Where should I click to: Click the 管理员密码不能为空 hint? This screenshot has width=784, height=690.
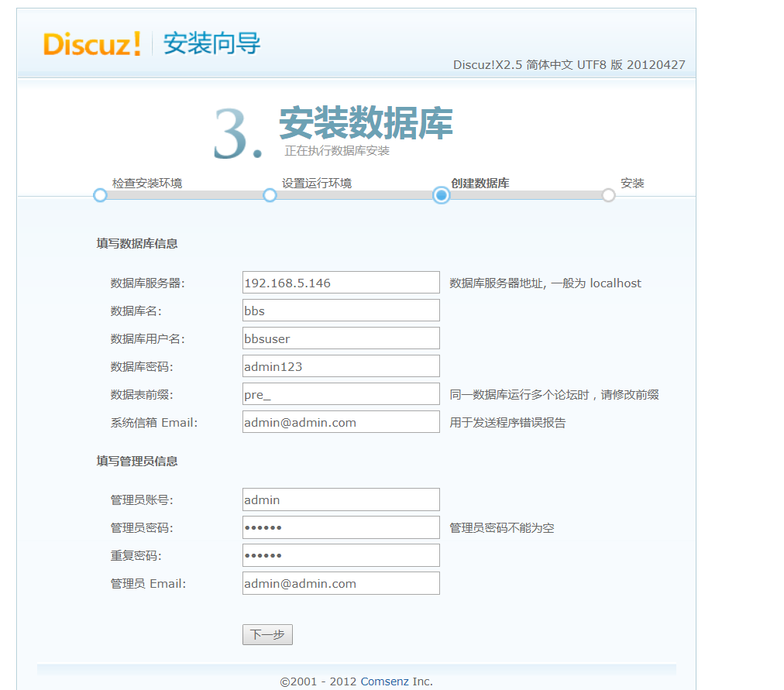(502, 528)
